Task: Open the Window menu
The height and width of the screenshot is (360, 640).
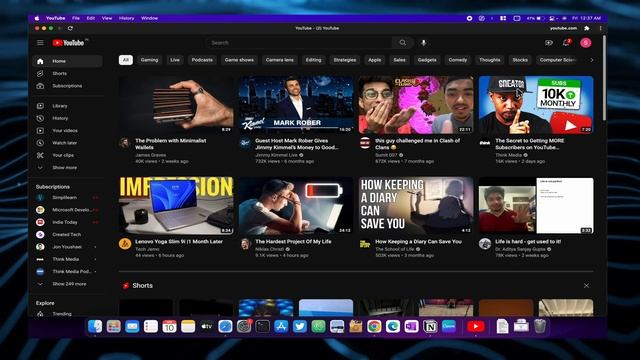Action: click(x=149, y=18)
